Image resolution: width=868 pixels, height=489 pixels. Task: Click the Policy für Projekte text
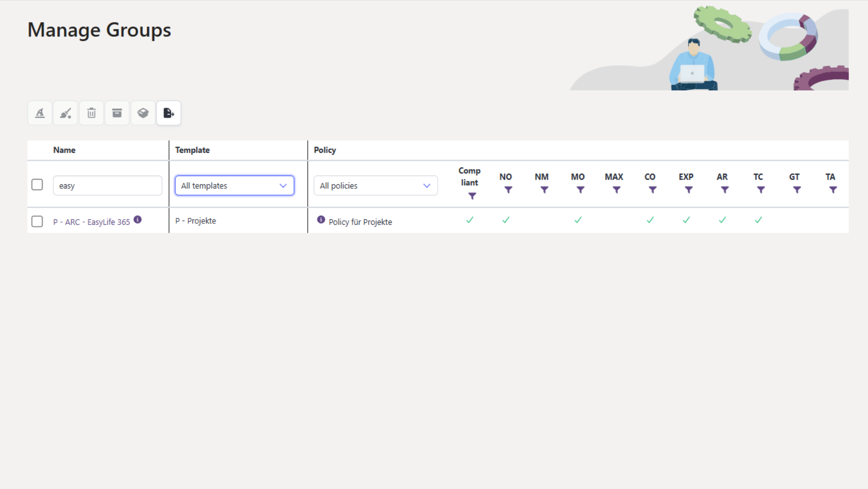360,222
